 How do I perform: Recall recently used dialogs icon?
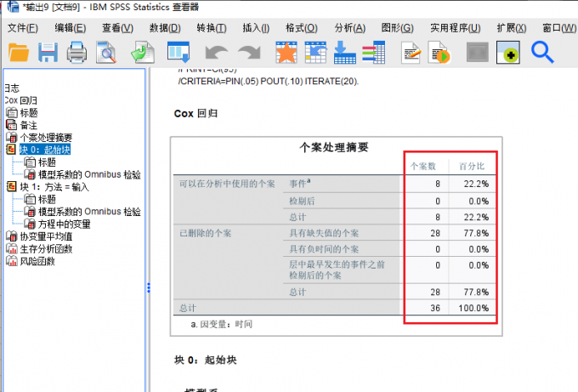[178, 52]
